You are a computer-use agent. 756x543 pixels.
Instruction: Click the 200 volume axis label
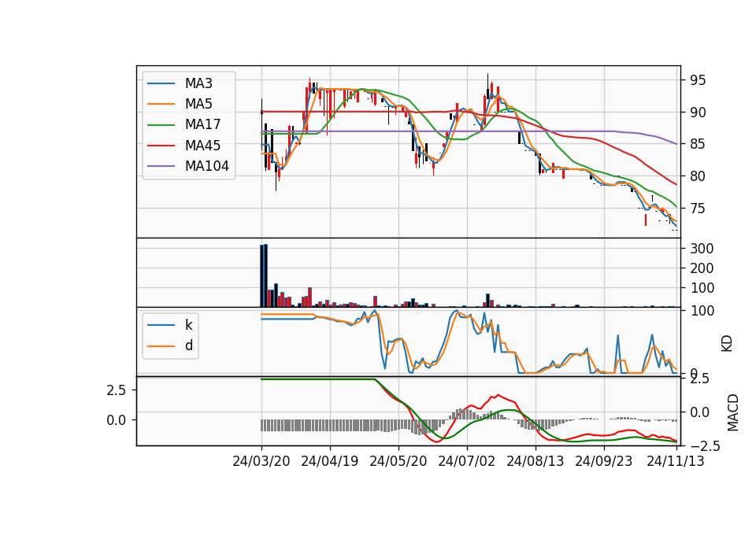[702, 268]
